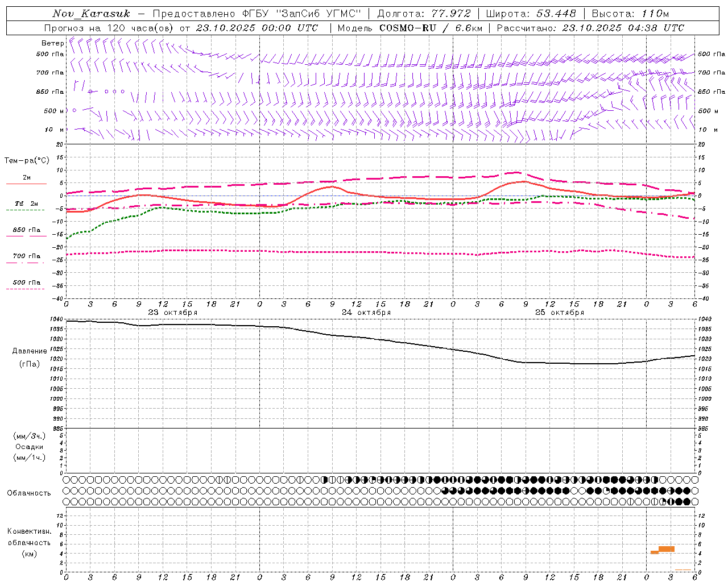This screenshot has width=728, height=582.
Task: Click the forecast start time 23.10.2025 00:00 UTC
Action: pos(257,28)
